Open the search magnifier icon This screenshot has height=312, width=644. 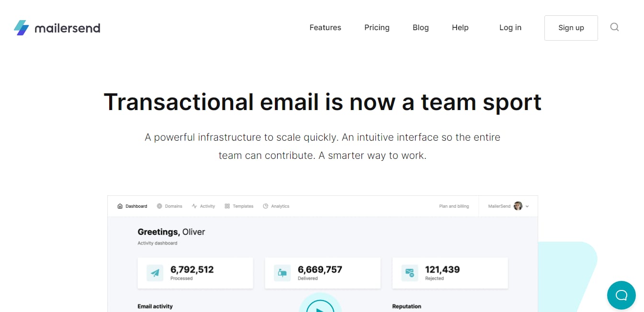614,27
